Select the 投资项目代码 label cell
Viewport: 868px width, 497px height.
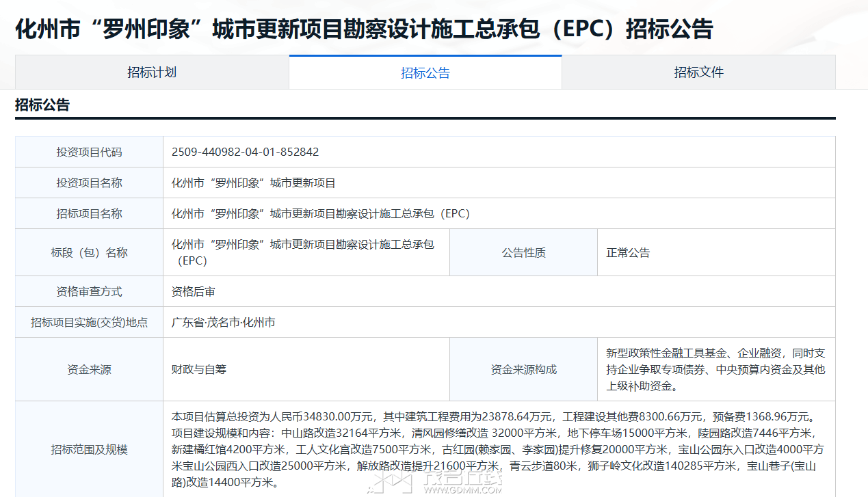[89, 152]
